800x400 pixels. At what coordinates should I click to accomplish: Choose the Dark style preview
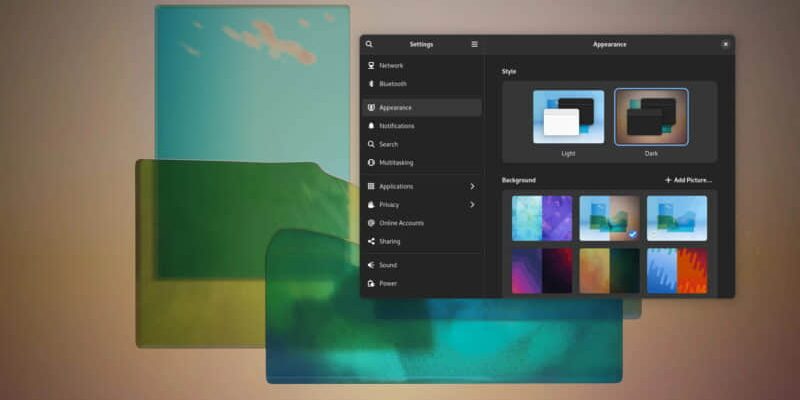click(651, 117)
